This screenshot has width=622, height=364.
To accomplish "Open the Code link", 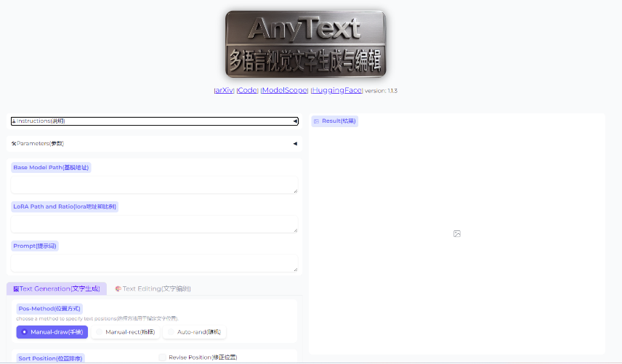I will click(x=248, y=91).
